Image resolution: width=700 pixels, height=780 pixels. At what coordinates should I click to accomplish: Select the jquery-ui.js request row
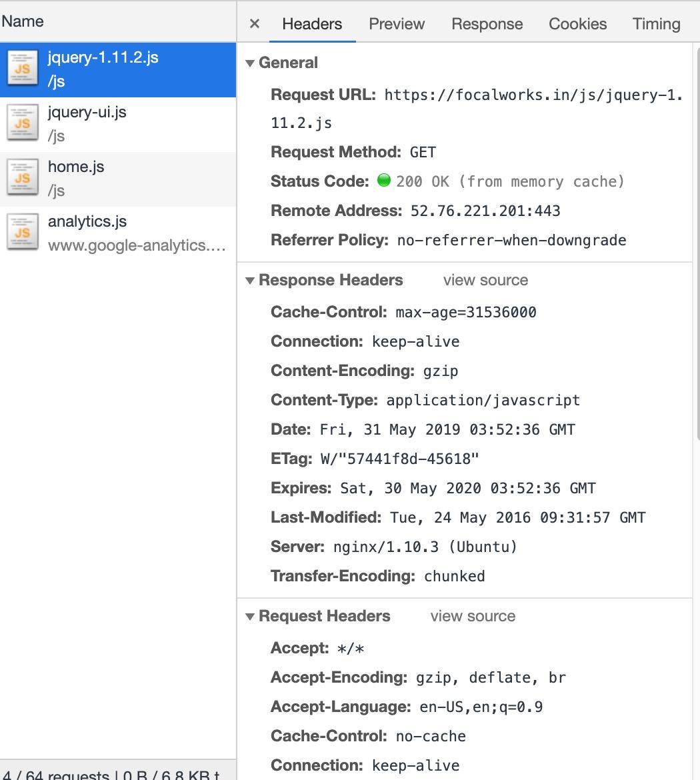tap(133, 124)
